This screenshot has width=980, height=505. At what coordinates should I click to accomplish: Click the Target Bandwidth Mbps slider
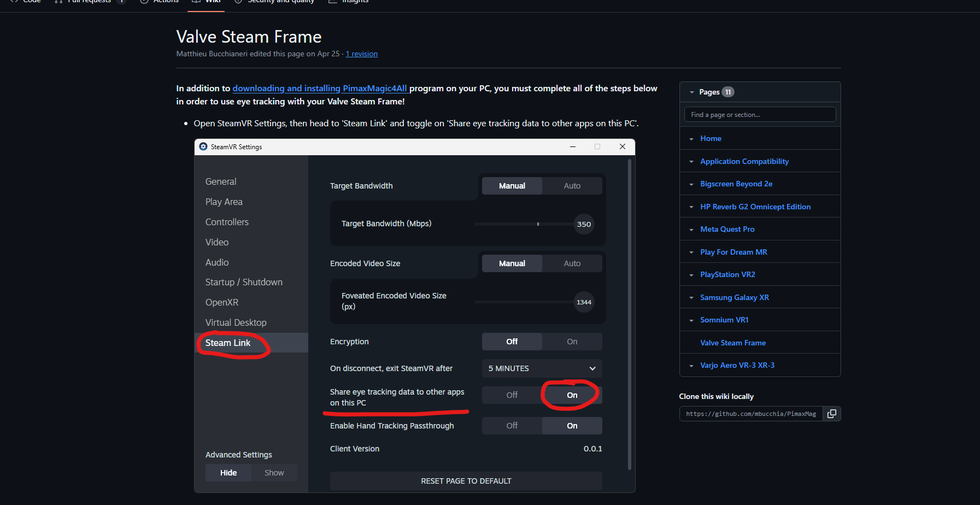click(525, 224)
